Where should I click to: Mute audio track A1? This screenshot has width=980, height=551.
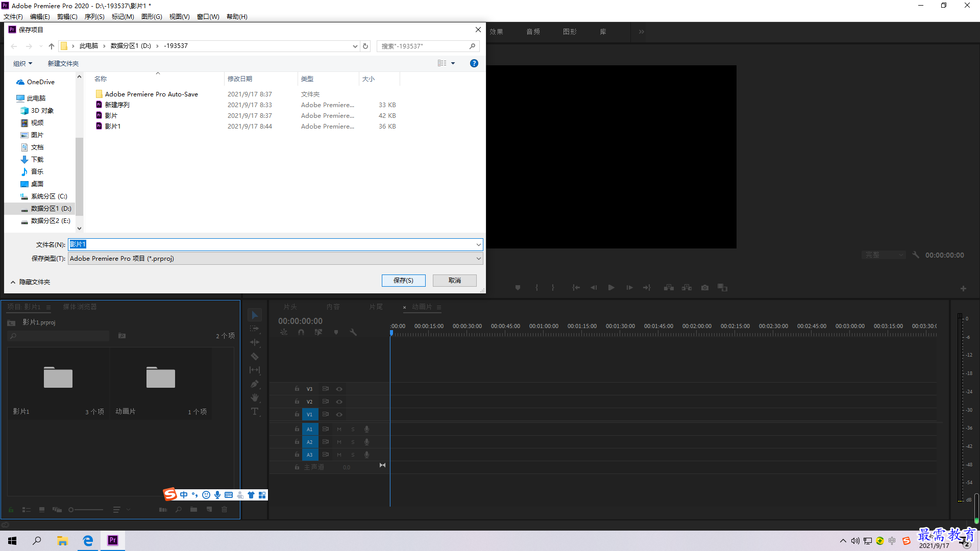pos(339,429)
